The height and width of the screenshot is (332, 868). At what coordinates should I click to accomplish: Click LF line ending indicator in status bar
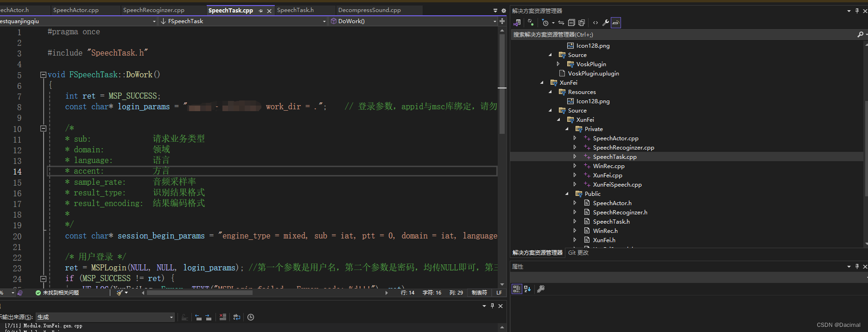tap(499, 293)
